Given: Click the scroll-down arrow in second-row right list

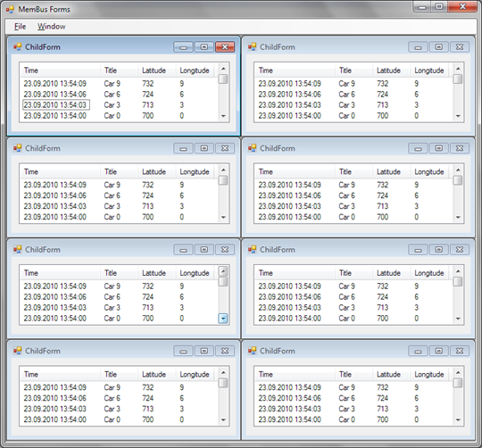Looking at the screenshot, I should tap(458, 217).
